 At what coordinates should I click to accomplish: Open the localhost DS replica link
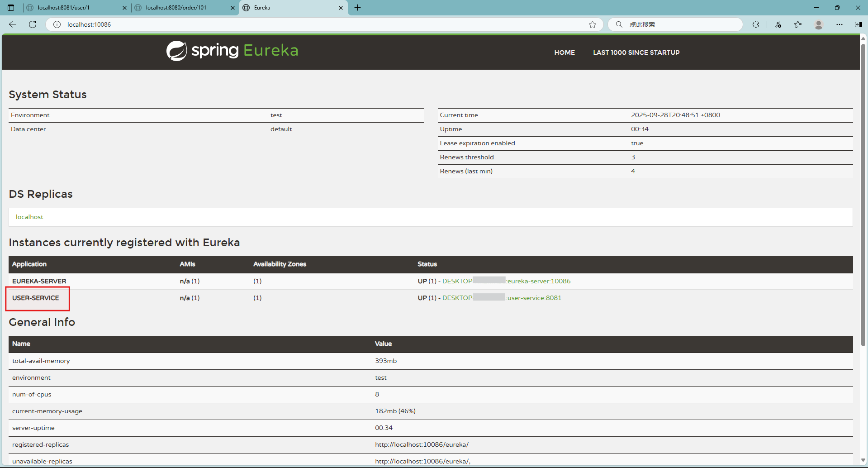[29, 217]
